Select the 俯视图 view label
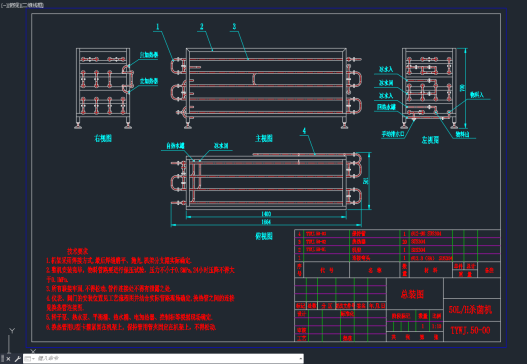The height and width of the screenshot is (364, 527). pos(264,236)
